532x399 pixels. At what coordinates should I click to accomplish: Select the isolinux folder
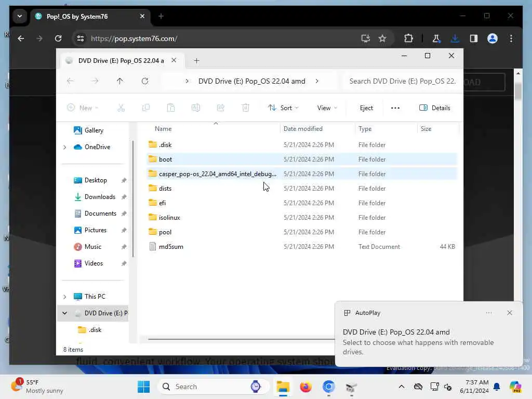click(302, 218)
